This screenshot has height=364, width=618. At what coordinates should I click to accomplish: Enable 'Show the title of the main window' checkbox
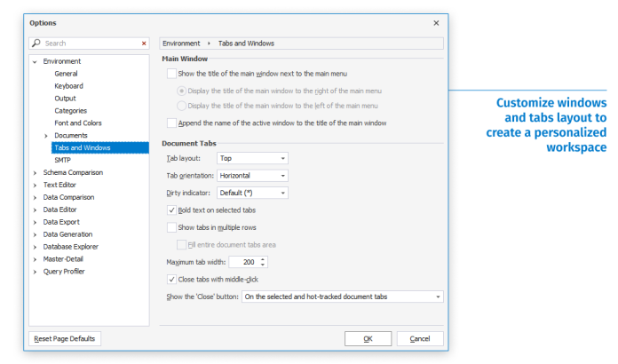click(x=171, y=74)
